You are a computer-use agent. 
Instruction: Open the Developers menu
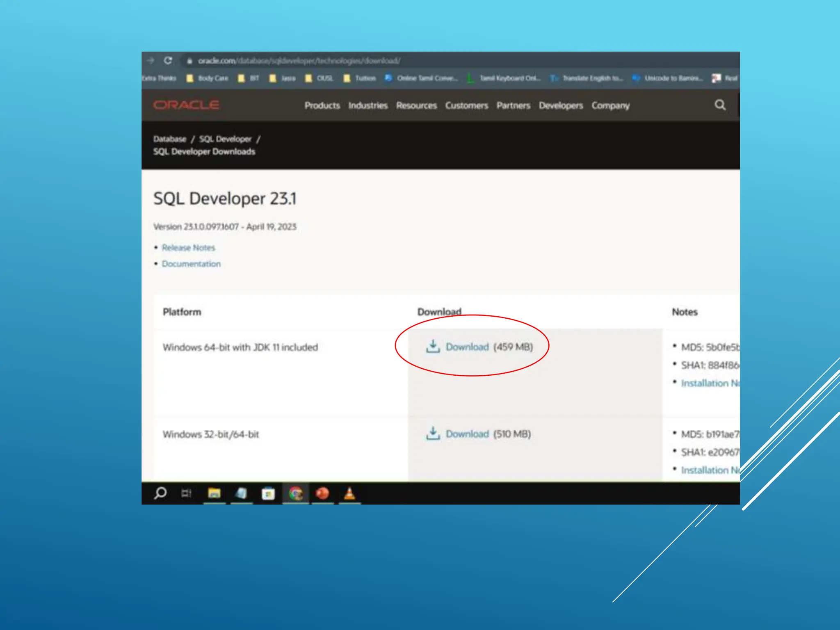coord(561,105)
